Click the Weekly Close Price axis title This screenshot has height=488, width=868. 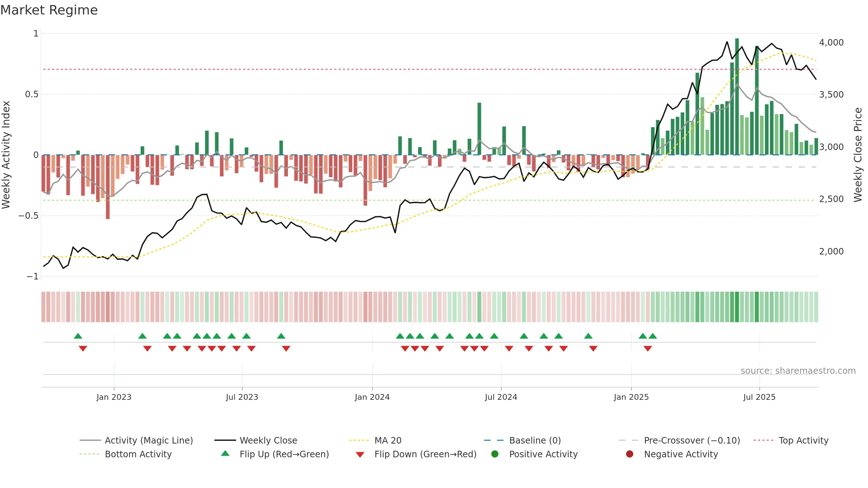tap(858, 155)
